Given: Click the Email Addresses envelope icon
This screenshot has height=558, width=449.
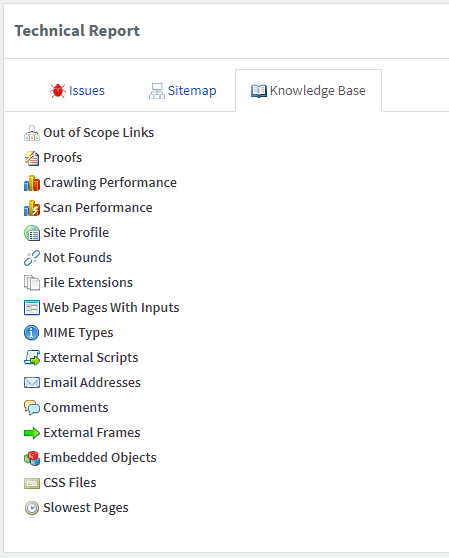Looking at the screenshot, I should click(x=32, y=383).
